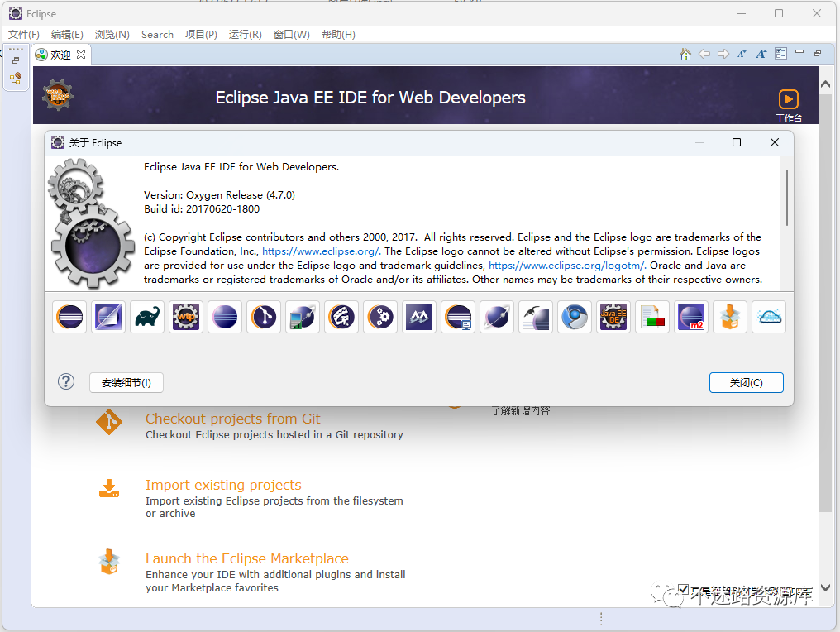This screenshot has height=632, width=840.
Task: Open the eclipse.org/logotm/ link
Action: tap(566, 266)
